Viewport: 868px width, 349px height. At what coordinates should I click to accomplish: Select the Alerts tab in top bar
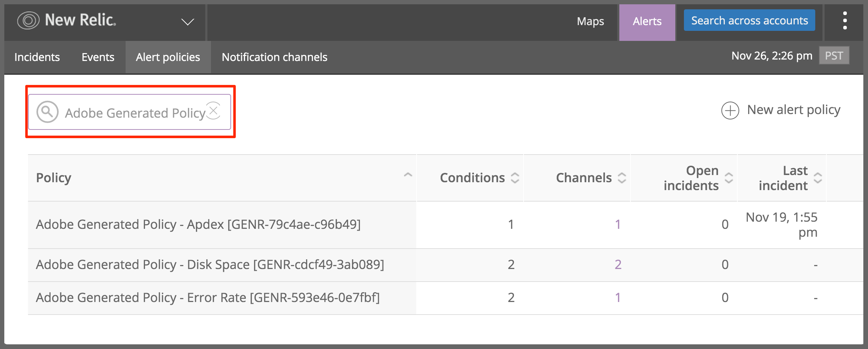647,22
